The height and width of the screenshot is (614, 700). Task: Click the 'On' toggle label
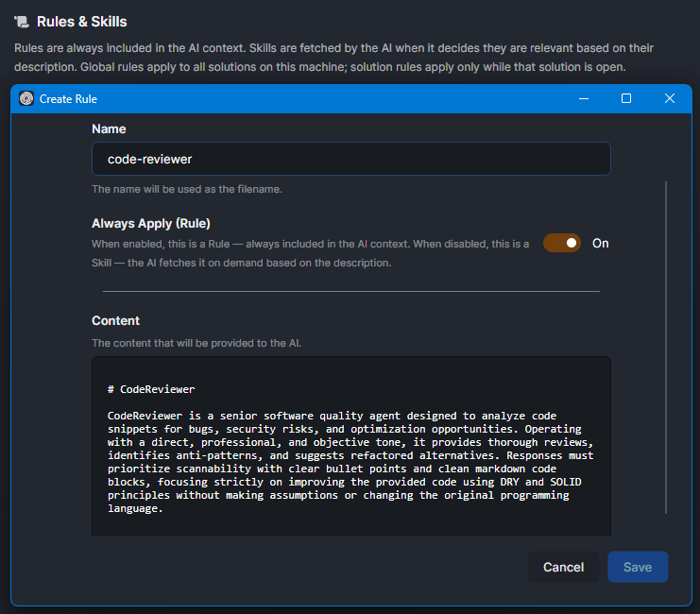tap(601, 244)
